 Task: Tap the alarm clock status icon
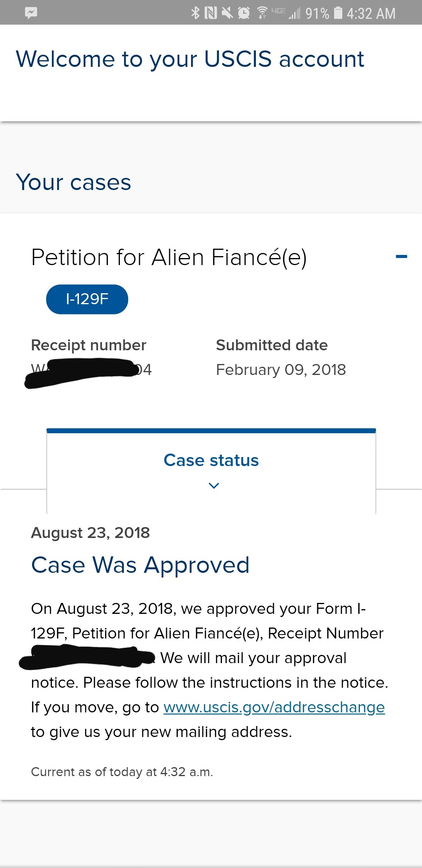244,13
